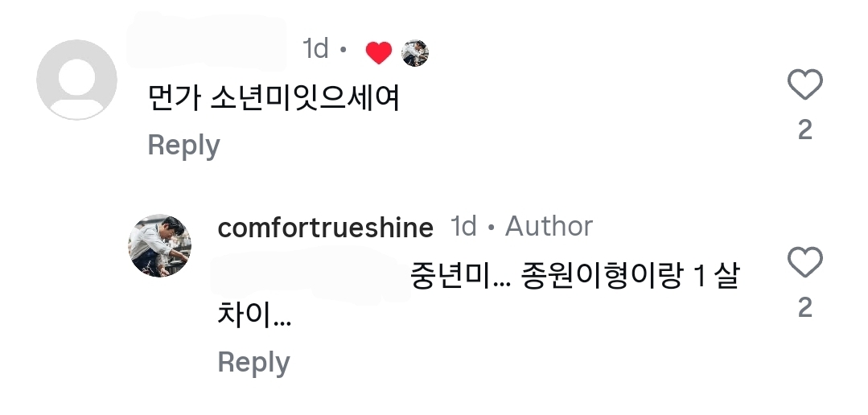The width and height of the screenshot is (868, 415).
Task: Click the dot separator before the Author label
Action: pos(491,228)
